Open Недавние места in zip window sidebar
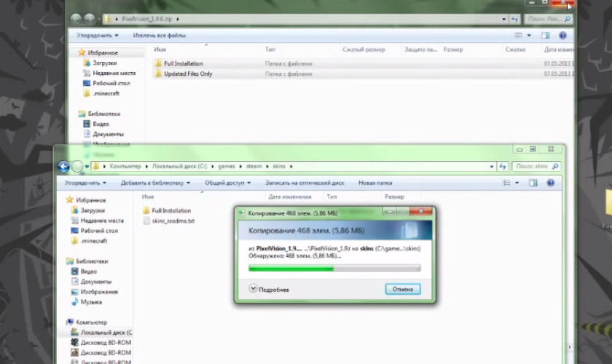This screenshot has height=364, width=612. coord(114,73)
